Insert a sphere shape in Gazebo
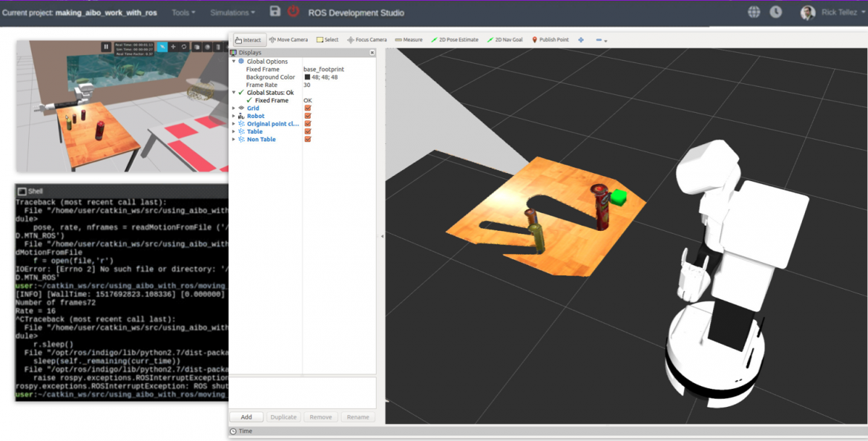 (x=207, y=47)
